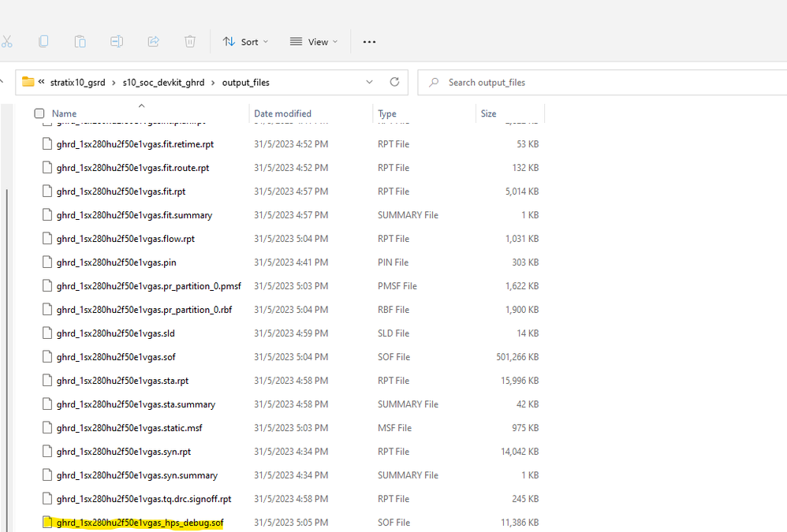Image resolution: width=787 pixels, height=532 pixels.
Task: Select the ghrd_1sx280hu2f50e1vgas.pin file
Action: 116,262
